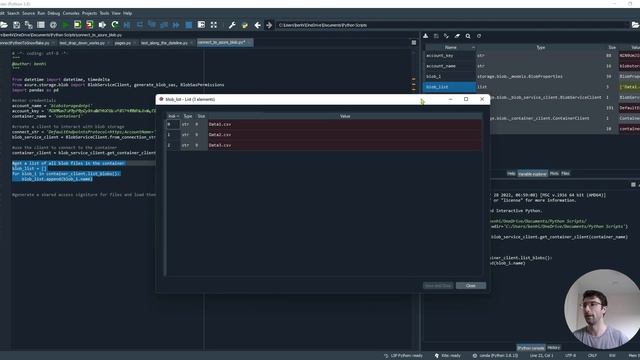
Task: Click the Save data icon in the Variable explorer
Action: coord(436,36)
